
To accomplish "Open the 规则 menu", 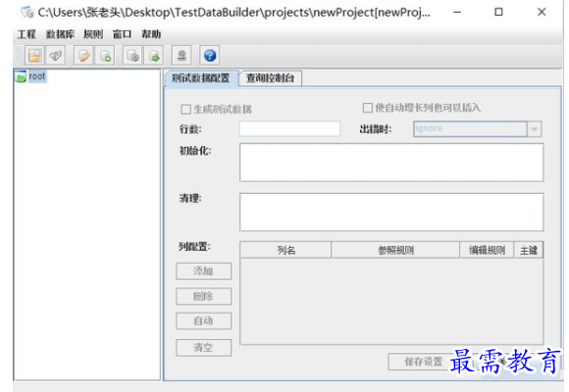I will tap(93, 34).
